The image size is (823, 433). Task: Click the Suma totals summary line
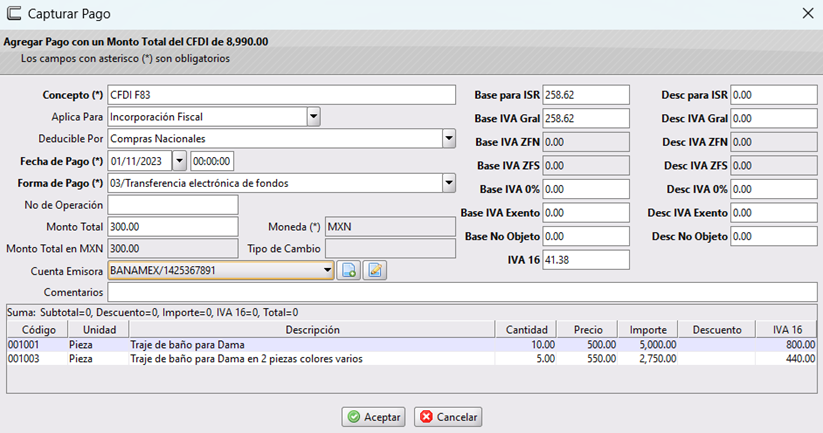[153, 313]
